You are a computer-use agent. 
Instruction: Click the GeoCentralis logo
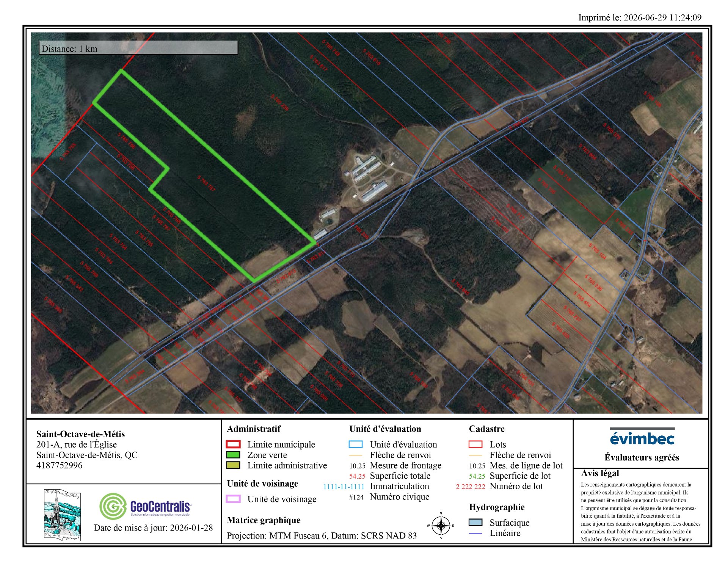pos(146,506)
